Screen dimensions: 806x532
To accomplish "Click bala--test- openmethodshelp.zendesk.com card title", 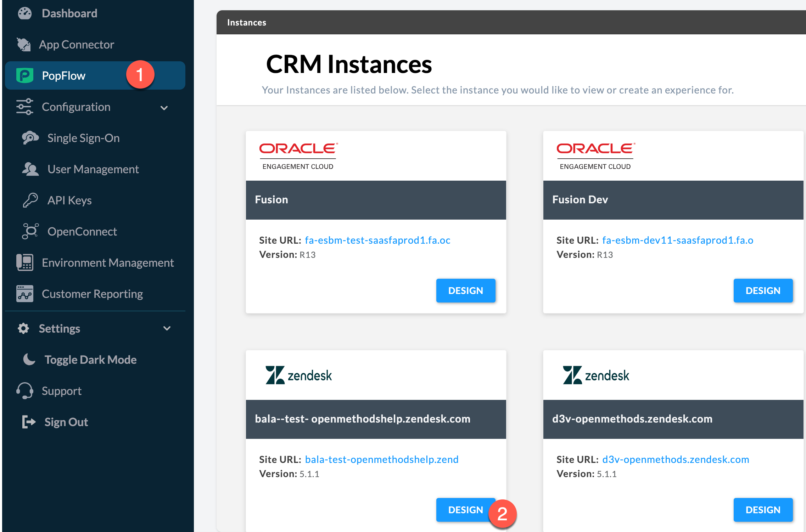I will [x=363, y=419].
